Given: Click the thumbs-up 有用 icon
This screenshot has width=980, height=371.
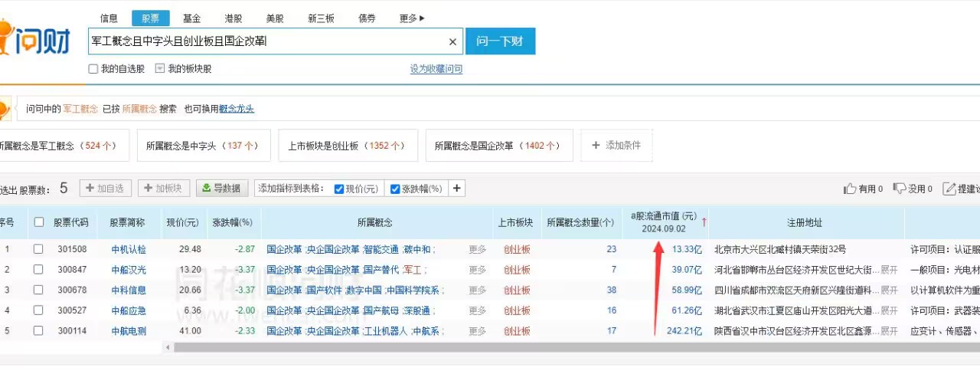Looking at the screenshot, I should tap(850, 189).
